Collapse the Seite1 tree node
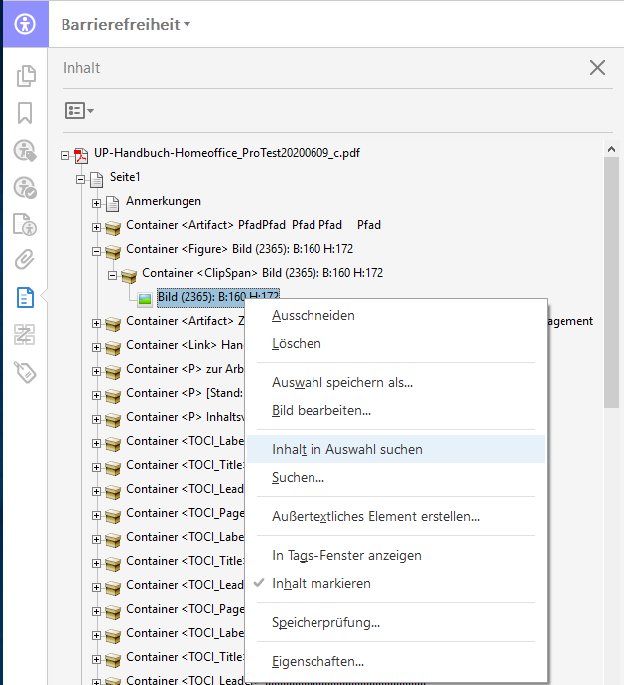Screen dimensions: 624x685 point(81,179)
